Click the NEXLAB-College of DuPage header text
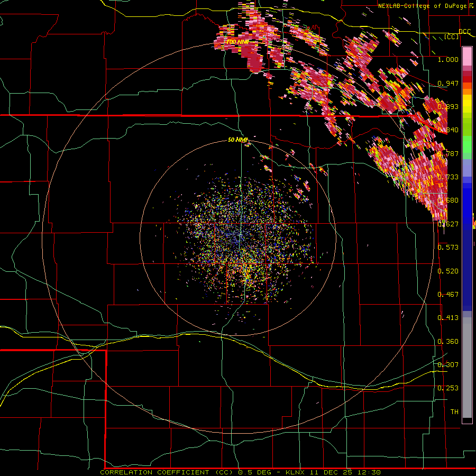Image resolution: width=476 pixels, height=476 pixels. [422, 6]
